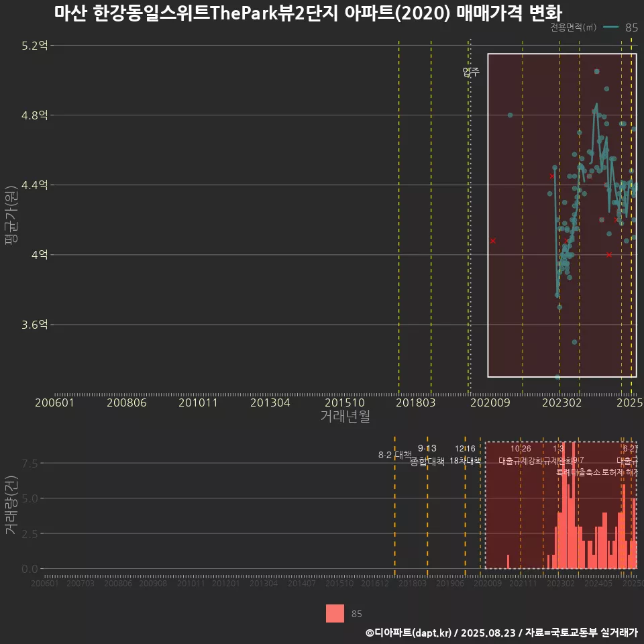Click the '10·26 대출규제강화' marker label
Viewport: 644px width, 644px height.
521,455
